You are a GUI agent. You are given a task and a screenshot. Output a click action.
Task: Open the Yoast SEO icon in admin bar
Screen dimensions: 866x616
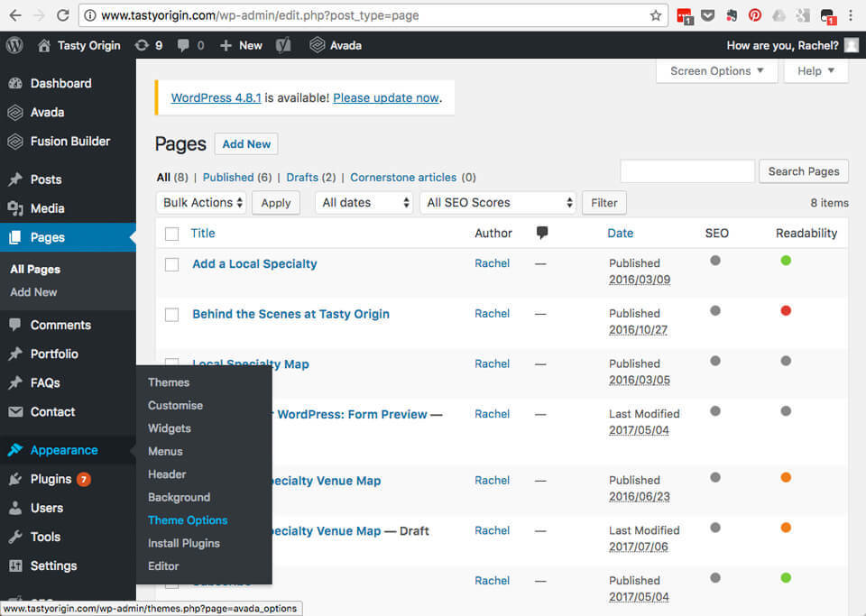[283, 45]
